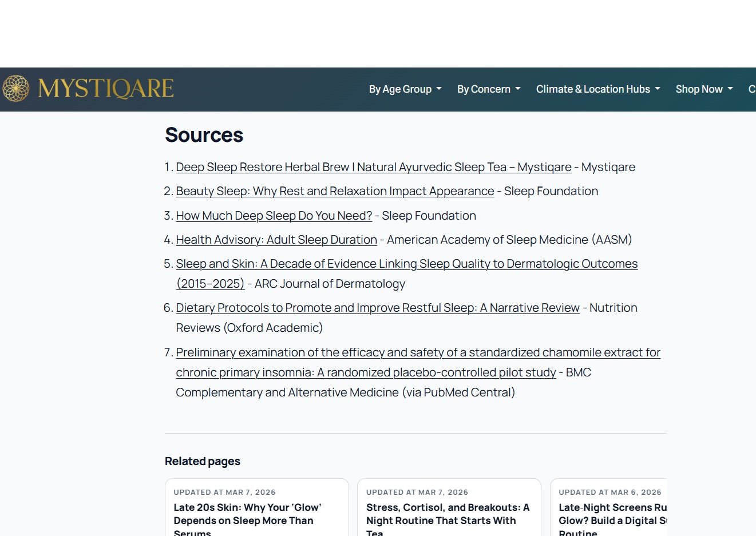The height and width of the screenshot is (536, 756).
Task: Open the By Concern dropdown menu
Action: coord(489,89)
